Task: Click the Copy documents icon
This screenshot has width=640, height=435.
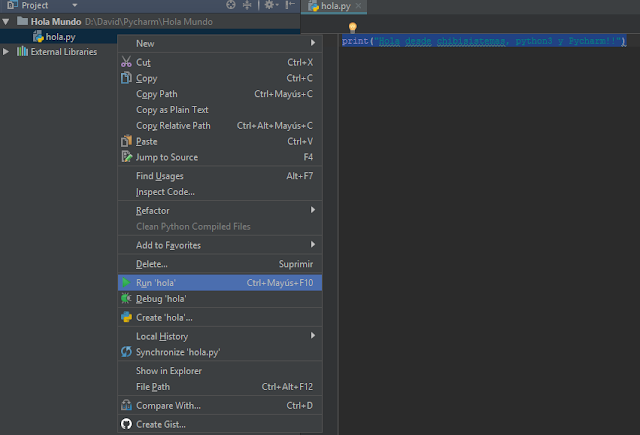Action: (x=126, y=78)
